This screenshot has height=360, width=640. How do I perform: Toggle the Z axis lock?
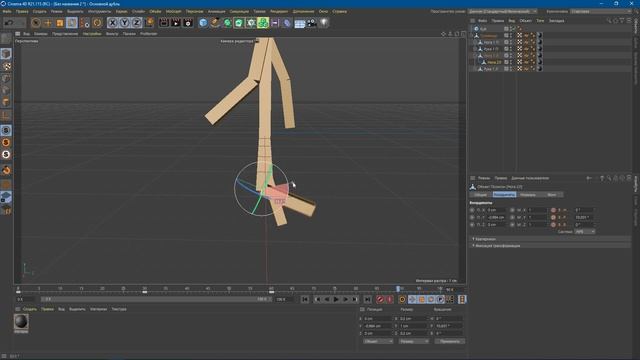click(x=136, y=23)
